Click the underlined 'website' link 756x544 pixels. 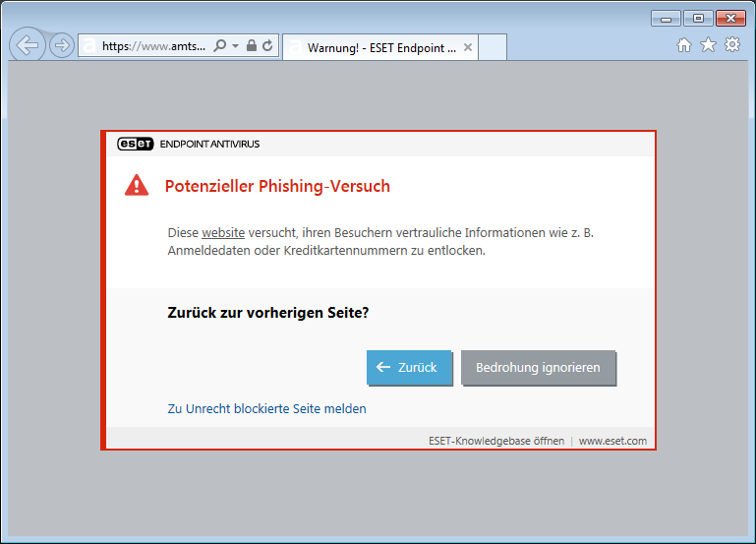[x=223, y=232]
